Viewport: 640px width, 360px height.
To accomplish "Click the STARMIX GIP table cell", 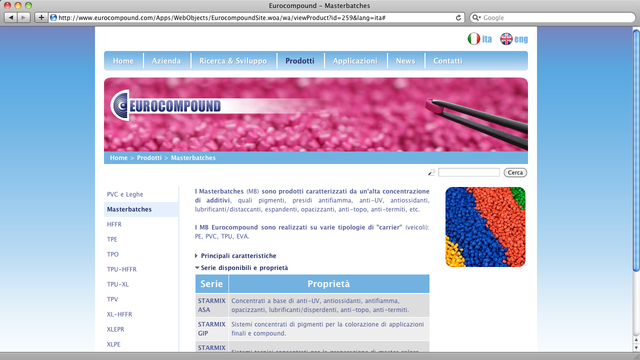I will [212, 329].
